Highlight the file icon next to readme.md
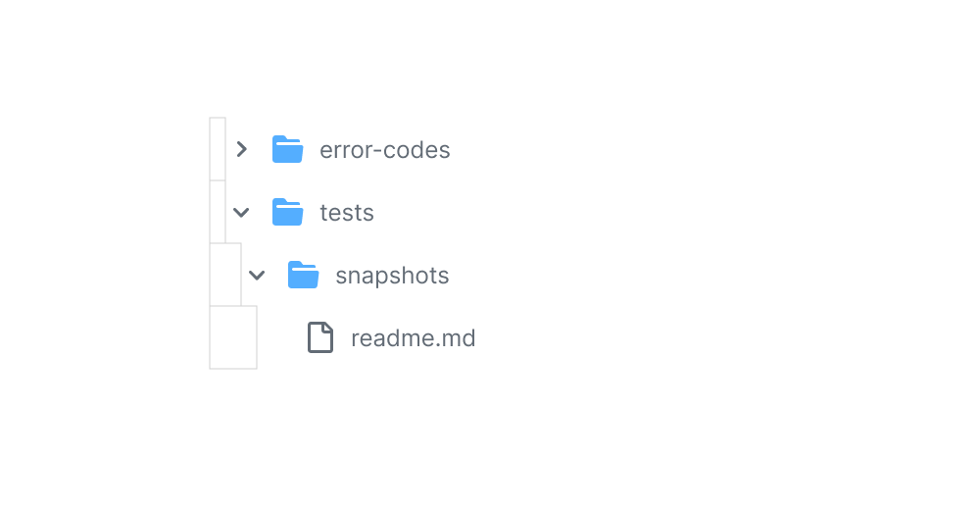Screen dimensions: 980x510 tap(319, 337)
